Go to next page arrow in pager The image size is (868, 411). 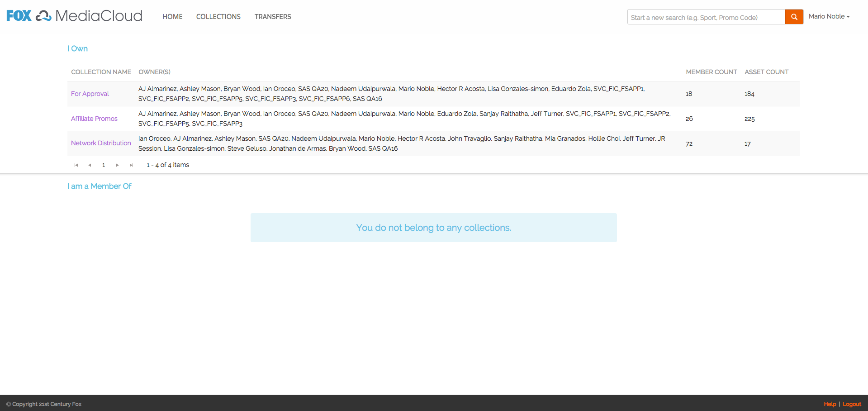(x=118, y=165)
